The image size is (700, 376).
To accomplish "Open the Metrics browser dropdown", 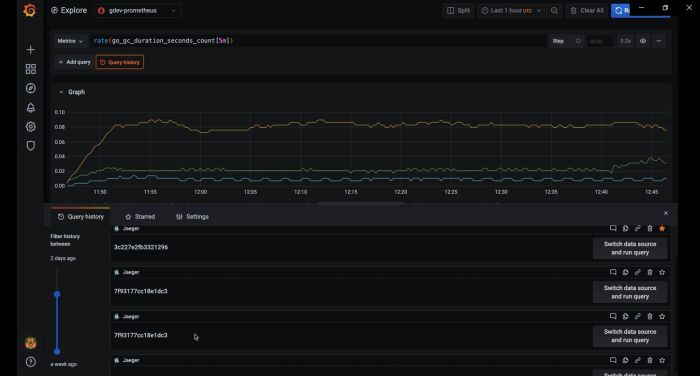I will click(x=70, y=41).
